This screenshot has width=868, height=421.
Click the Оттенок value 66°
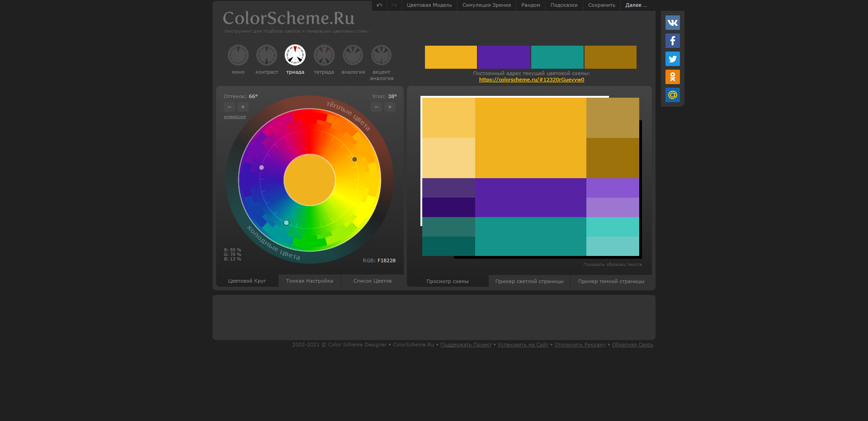[x=253, y=96]
